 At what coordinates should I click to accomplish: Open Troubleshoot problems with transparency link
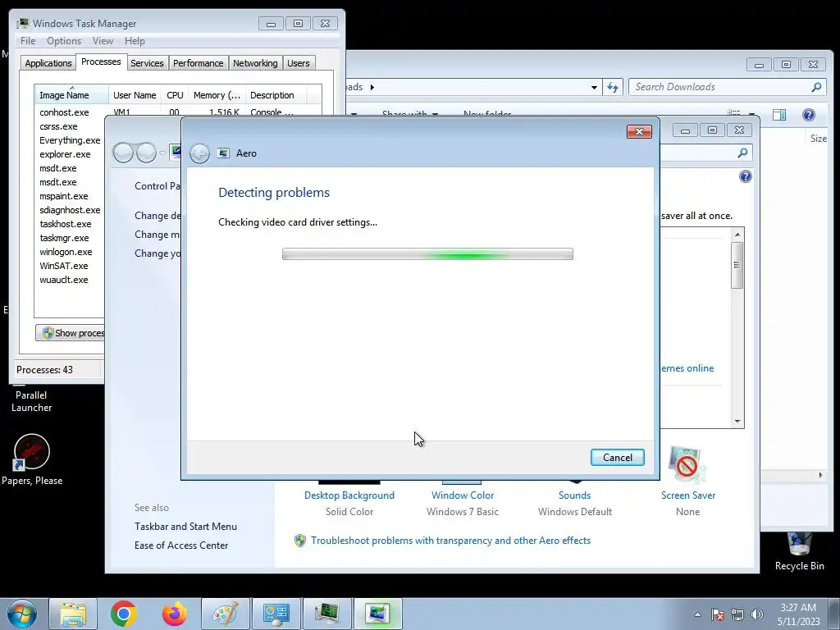tap(450, 541)
